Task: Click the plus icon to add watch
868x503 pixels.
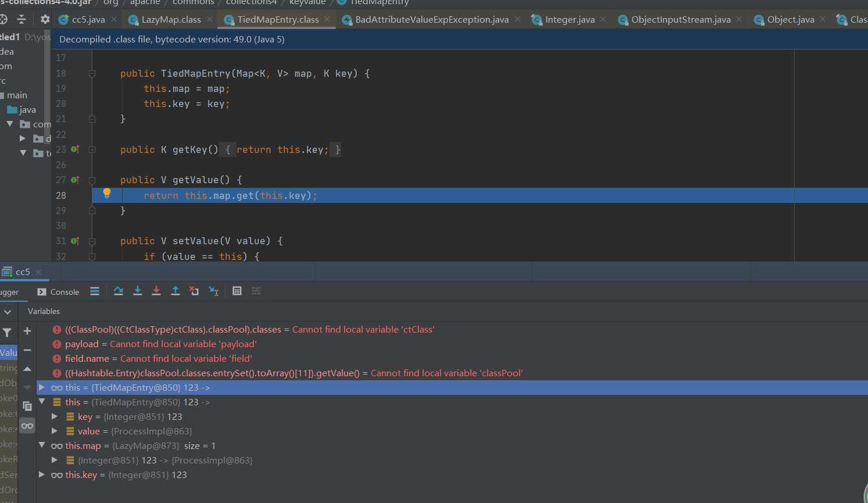Action: pos(27,331)
